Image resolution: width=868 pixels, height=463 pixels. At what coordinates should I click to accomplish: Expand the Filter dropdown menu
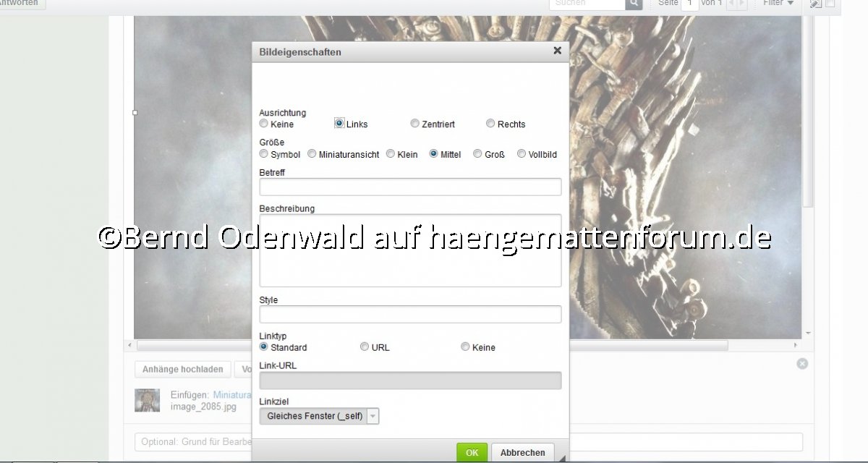coord(778,4)
